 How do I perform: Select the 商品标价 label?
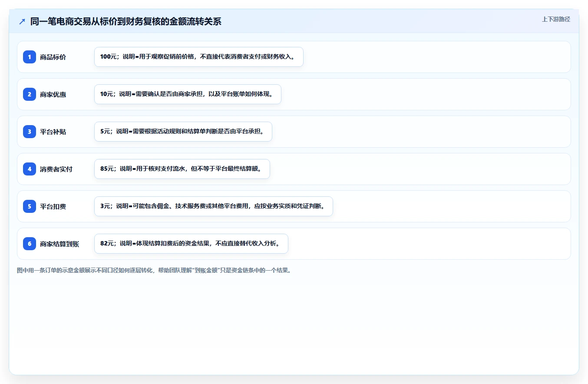pyautogui.click(x=53, y=57)
